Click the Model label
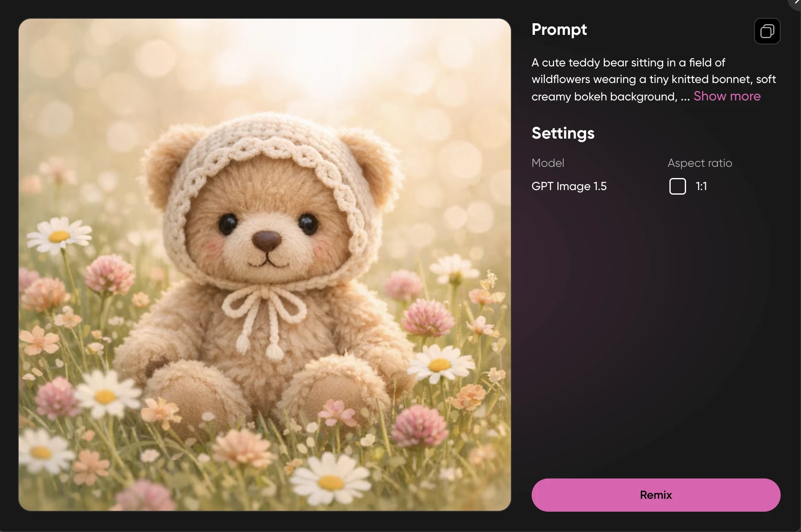The image size is (801, 532). click(547, 163)
